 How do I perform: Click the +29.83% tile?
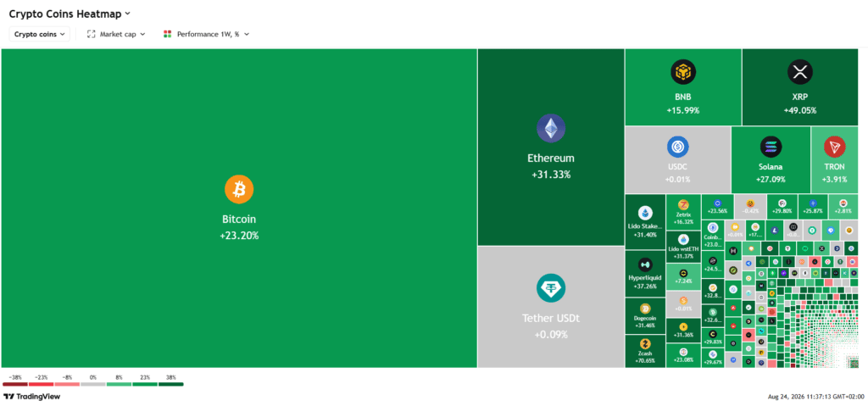[x=712, y=337]
